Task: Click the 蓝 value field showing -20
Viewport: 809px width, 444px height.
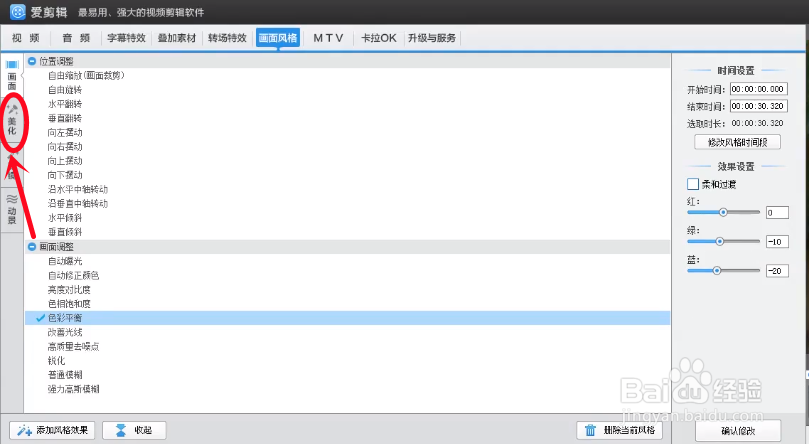Action: click(x=777, y=271)
